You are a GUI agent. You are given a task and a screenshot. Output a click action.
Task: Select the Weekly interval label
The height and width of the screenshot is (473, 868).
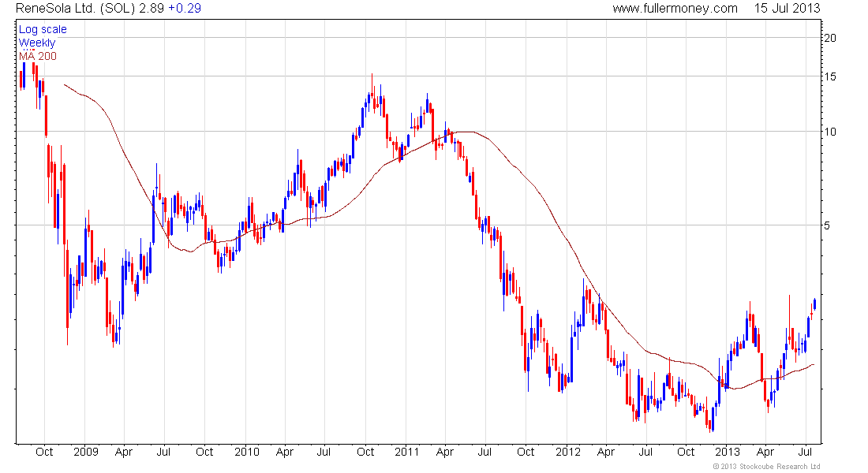click(37, 43)
